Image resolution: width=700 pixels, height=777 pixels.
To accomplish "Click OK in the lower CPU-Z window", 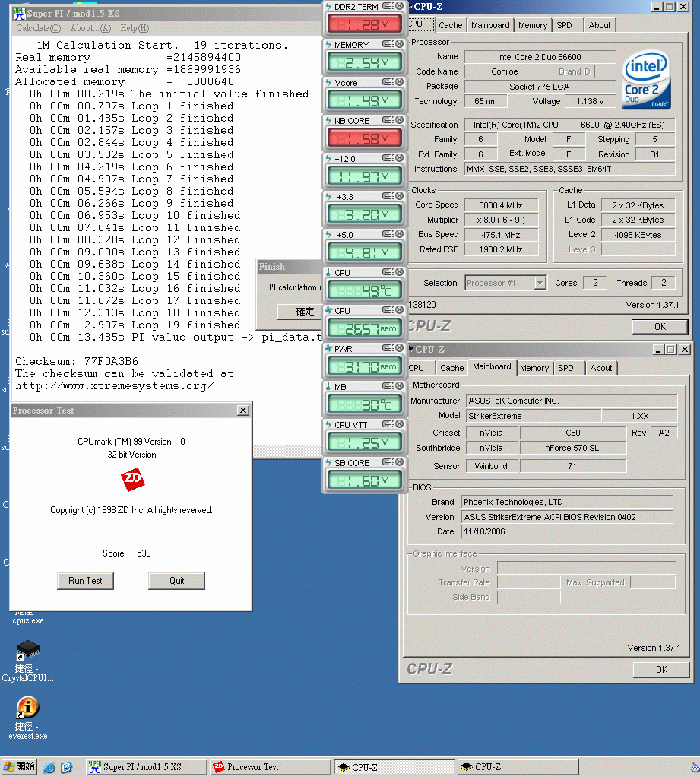I will [x=661, y=670].
